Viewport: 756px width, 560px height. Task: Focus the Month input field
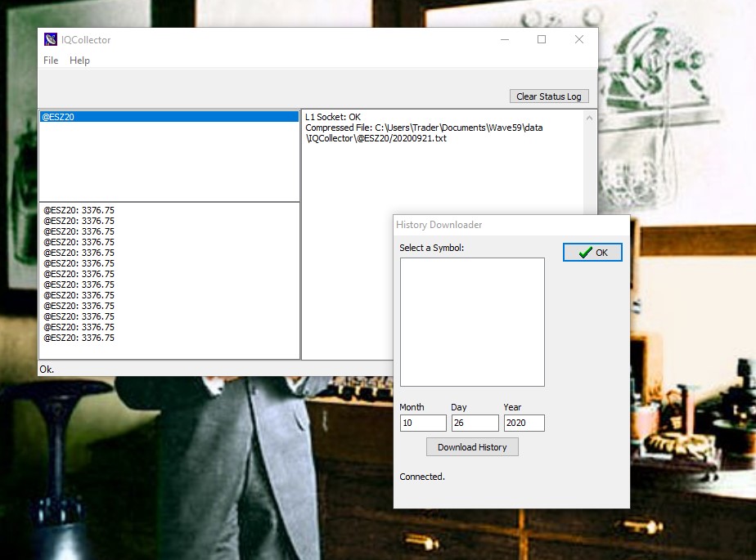(x=423, y=423)
